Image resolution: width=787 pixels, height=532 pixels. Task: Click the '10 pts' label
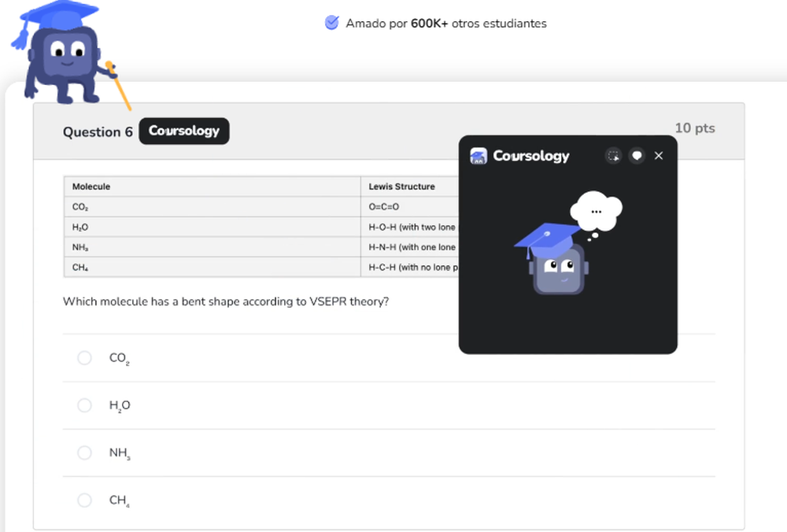point(695,128)
